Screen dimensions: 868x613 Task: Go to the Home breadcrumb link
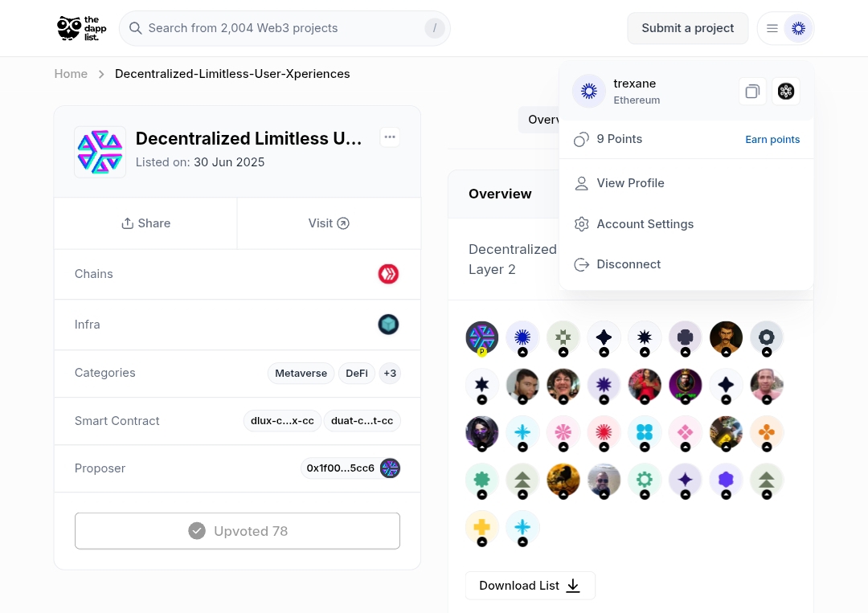(71, 74)
